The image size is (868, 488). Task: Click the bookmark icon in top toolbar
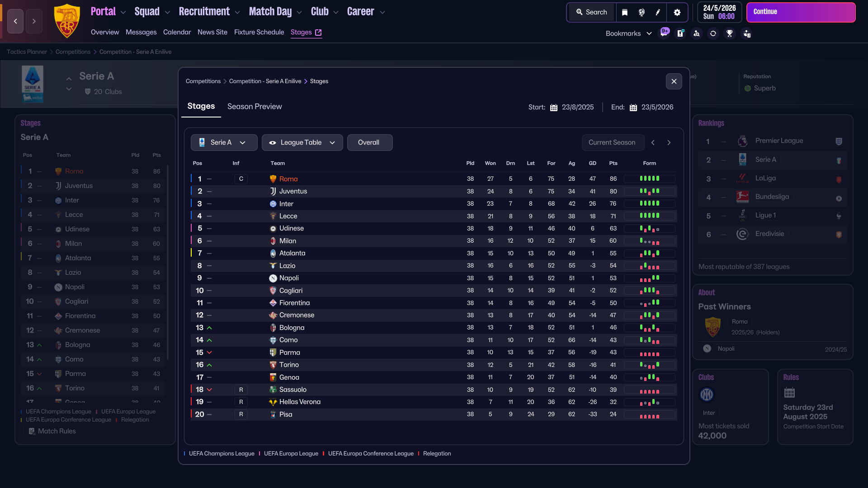pos(625,12)
